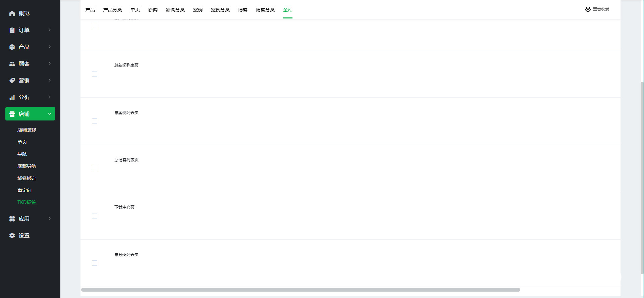
Task: Collapse the 店铺 menu chevron
Action: 50,114
